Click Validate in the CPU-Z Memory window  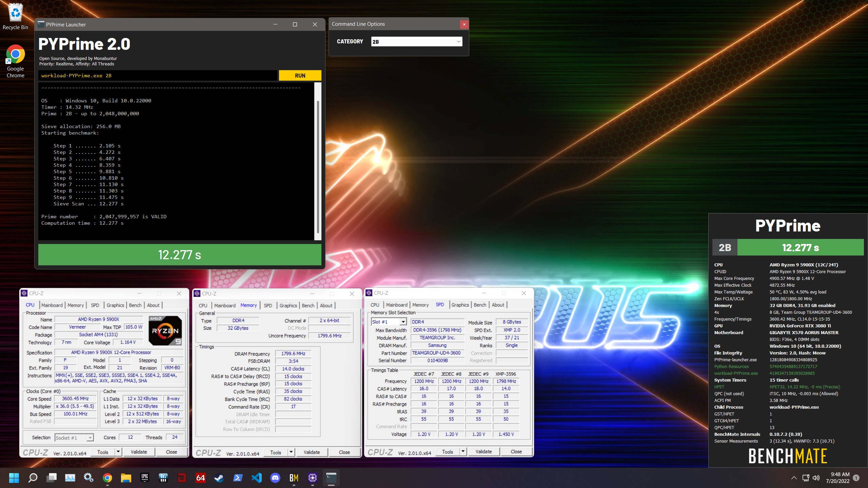coord(312,452)
